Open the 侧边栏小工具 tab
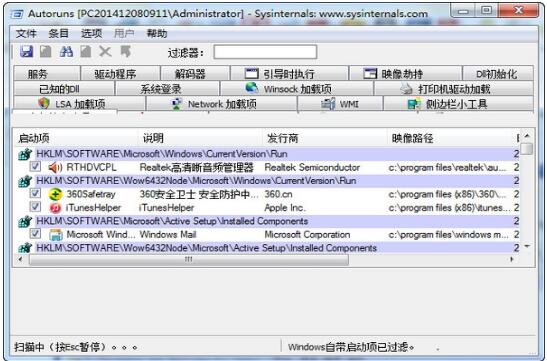The width and height of the screenshot is (547, 361). tap(458, 104)
